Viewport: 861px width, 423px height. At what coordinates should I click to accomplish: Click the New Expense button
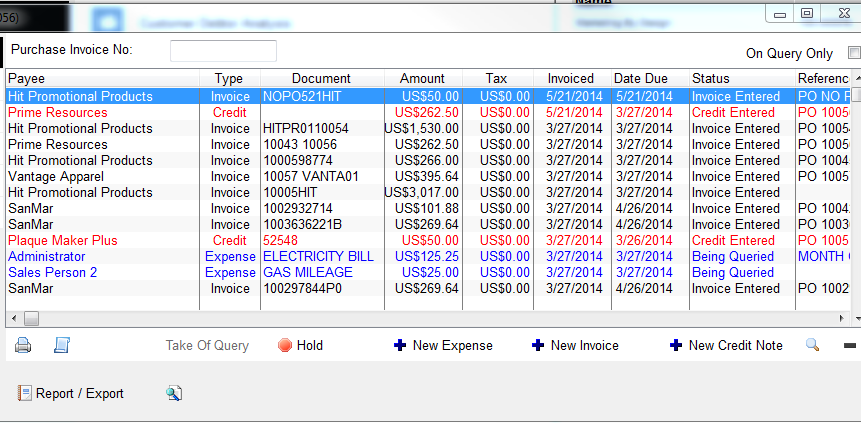444,346
